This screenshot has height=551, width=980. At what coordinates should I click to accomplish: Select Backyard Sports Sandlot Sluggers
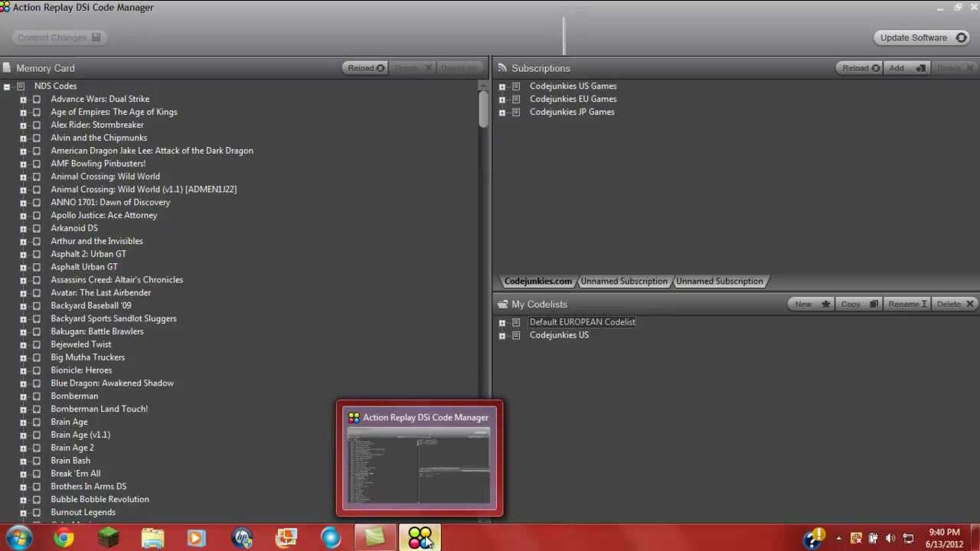tap(113, 318)
